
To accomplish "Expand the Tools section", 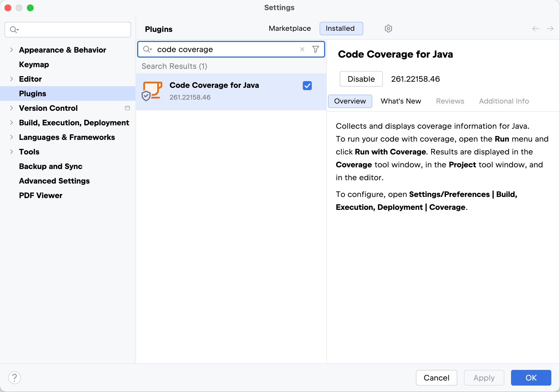I will pyautogui.click(x=11, y=152).
